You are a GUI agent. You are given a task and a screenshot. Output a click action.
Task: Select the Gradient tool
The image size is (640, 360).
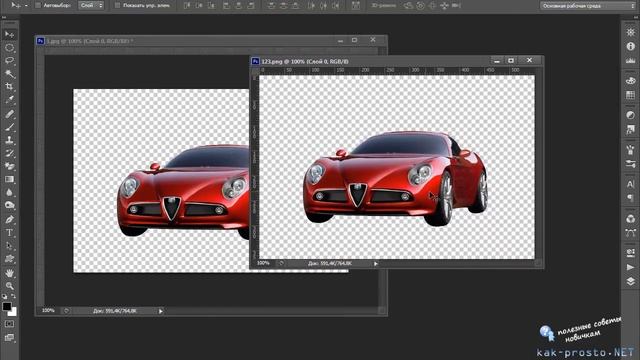coord(9,179)
